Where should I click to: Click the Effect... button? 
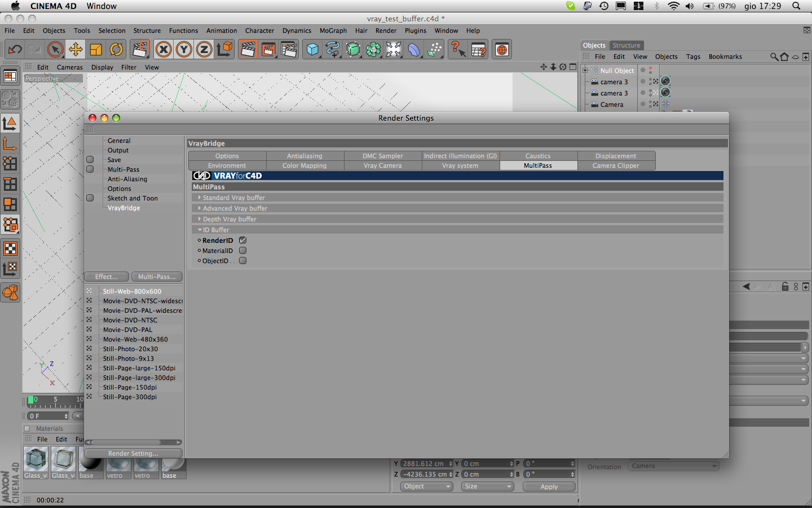[107, 277]
